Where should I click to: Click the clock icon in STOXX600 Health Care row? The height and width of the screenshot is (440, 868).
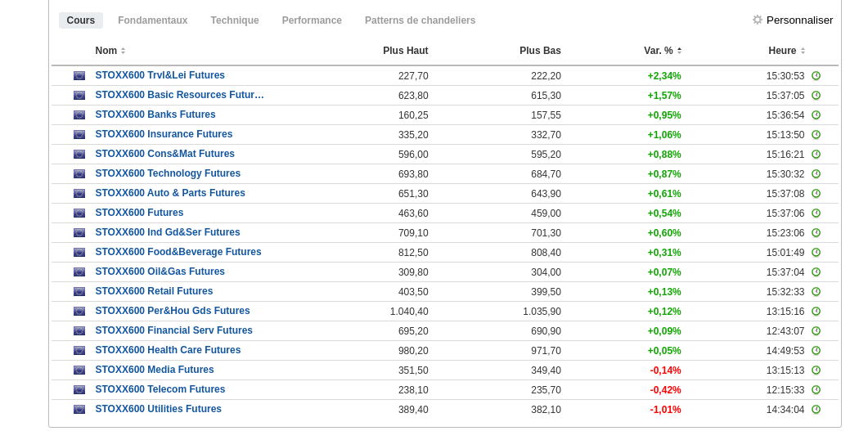[x=816, y=351]
